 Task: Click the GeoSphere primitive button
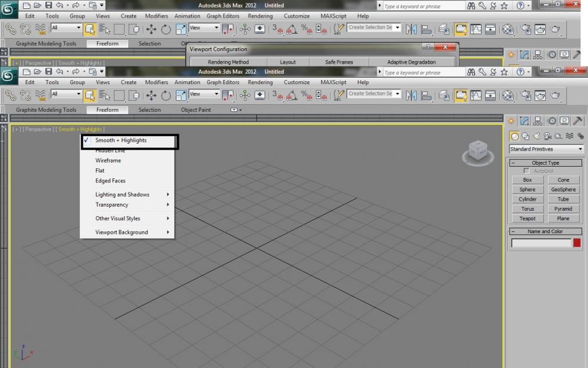point(563,190)
